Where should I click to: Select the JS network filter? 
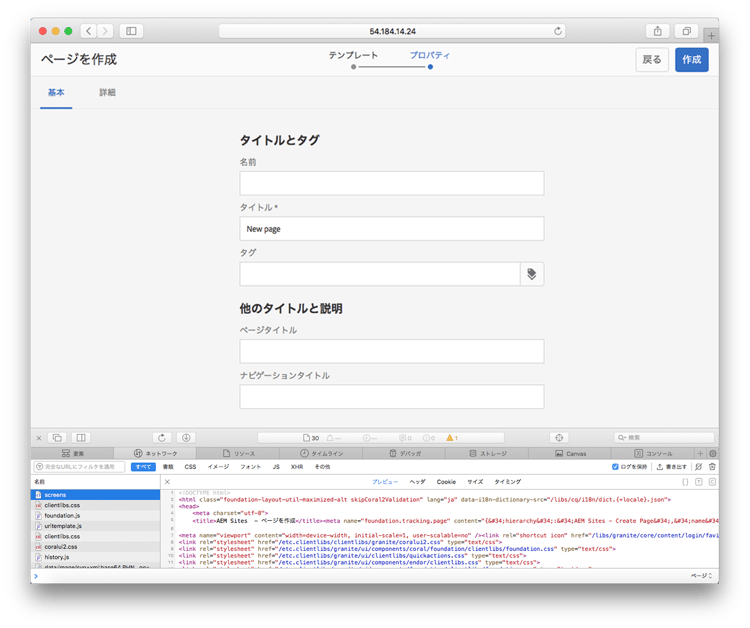click(x=276, y=467)
